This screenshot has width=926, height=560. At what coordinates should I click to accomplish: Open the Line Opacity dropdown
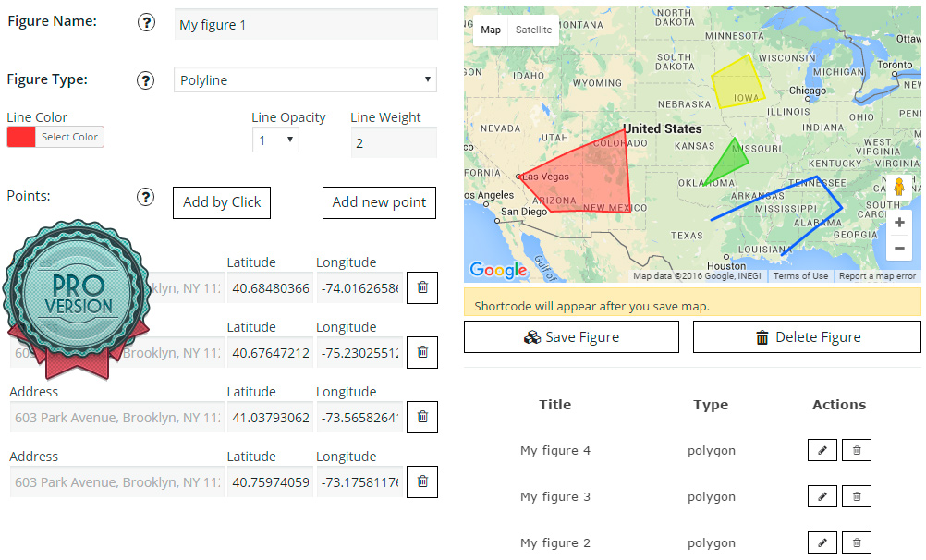(274, 140)
